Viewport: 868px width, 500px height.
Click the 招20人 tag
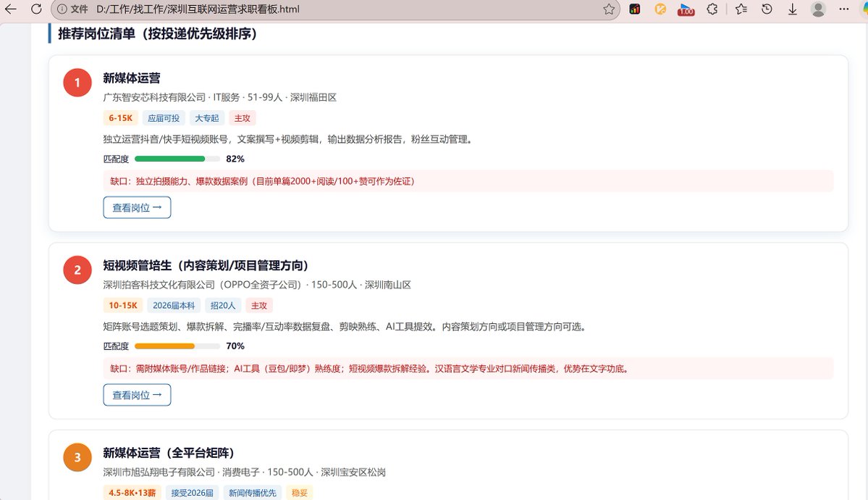pyautogui.click(x=223, y=305)
